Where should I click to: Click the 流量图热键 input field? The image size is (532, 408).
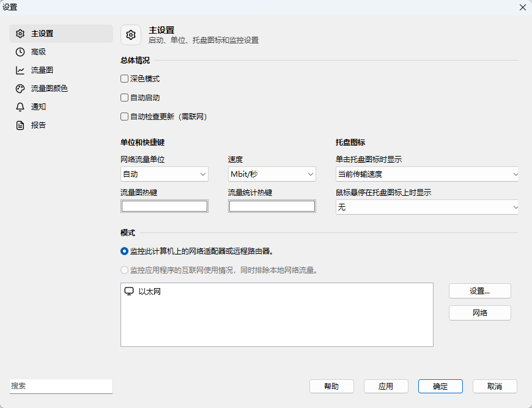pyautogui.click(x=164, y=206)
